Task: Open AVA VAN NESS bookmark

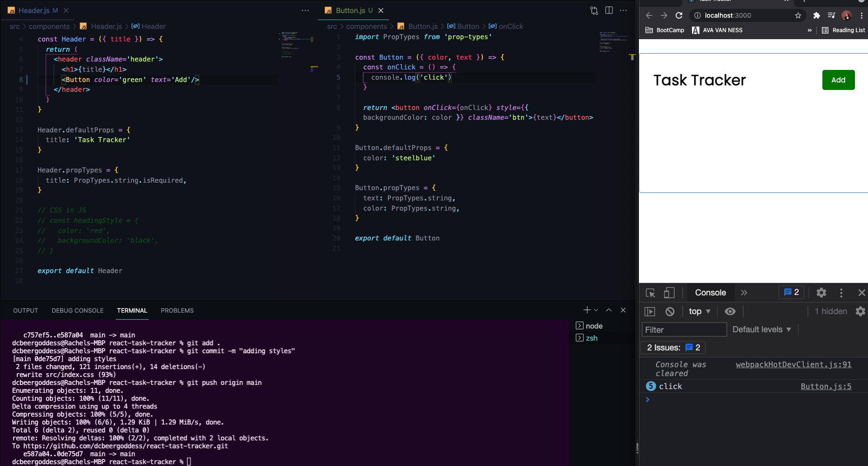Action: tap(717, 30)
